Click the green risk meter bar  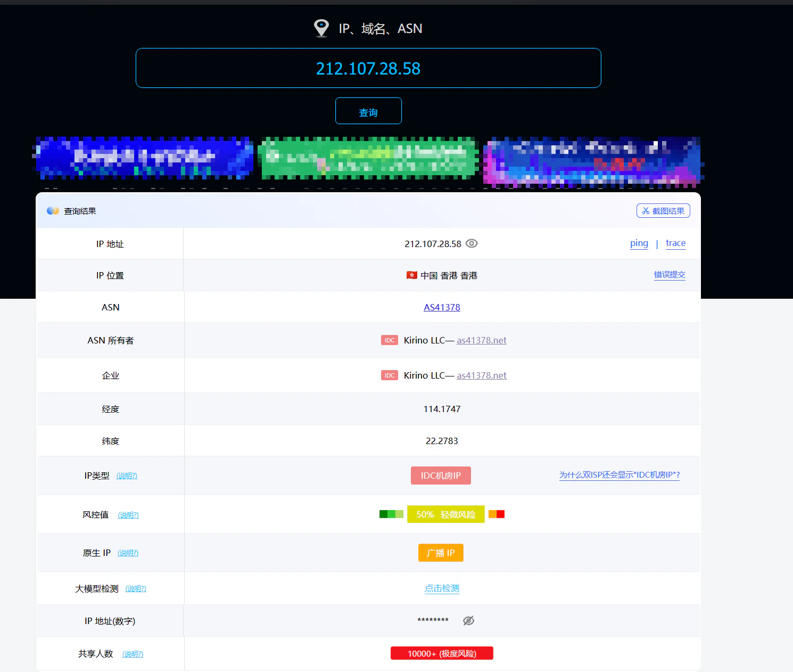[391, 514]
